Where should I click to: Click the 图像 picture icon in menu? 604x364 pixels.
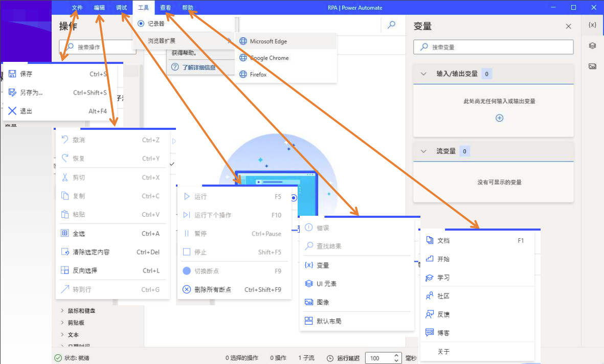click(x=308, y=302)
